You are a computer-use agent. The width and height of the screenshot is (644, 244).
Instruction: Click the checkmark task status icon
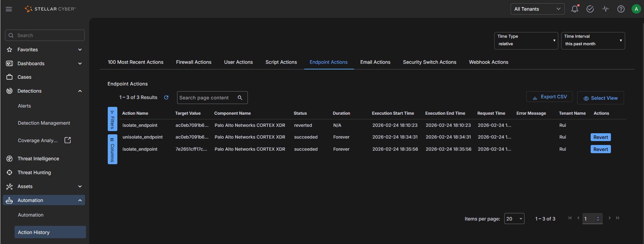coord(590,9)
